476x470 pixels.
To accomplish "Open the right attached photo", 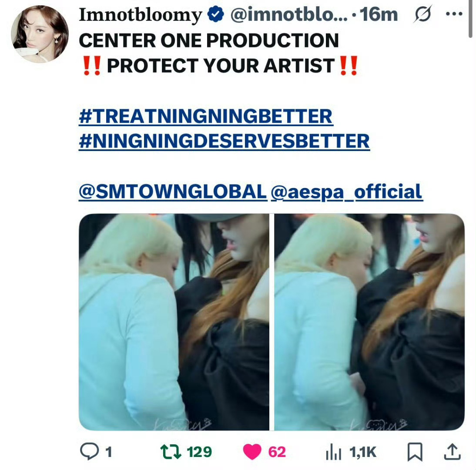I will click(369, 322).
